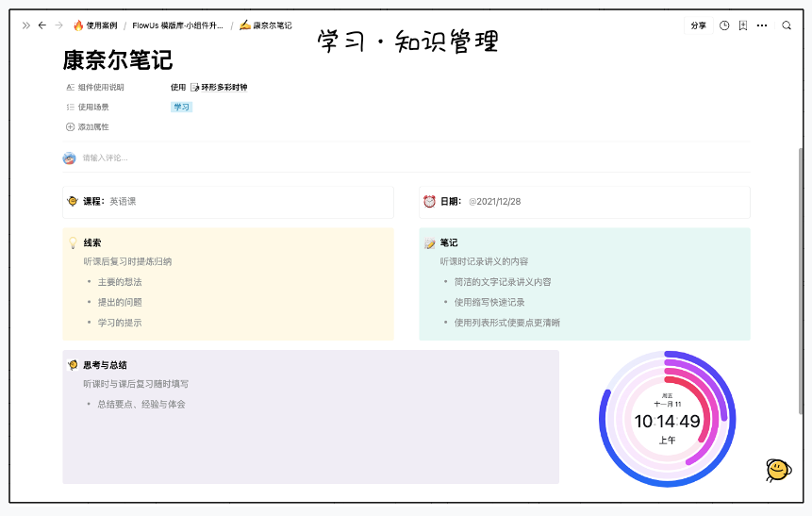Click the colorful ring clock widget
Image resolution: width=812 pixels, height=516 pixels.
coord(667,419)
